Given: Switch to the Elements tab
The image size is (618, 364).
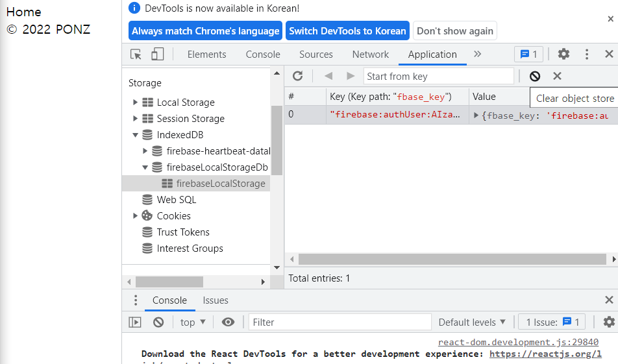Looking at the screenshot, I should 206,55.
